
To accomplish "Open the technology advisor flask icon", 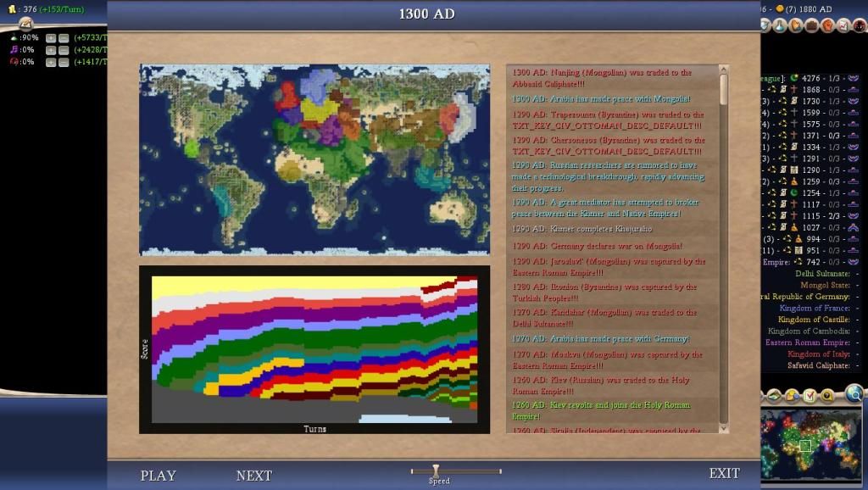I will pos(780,25).
